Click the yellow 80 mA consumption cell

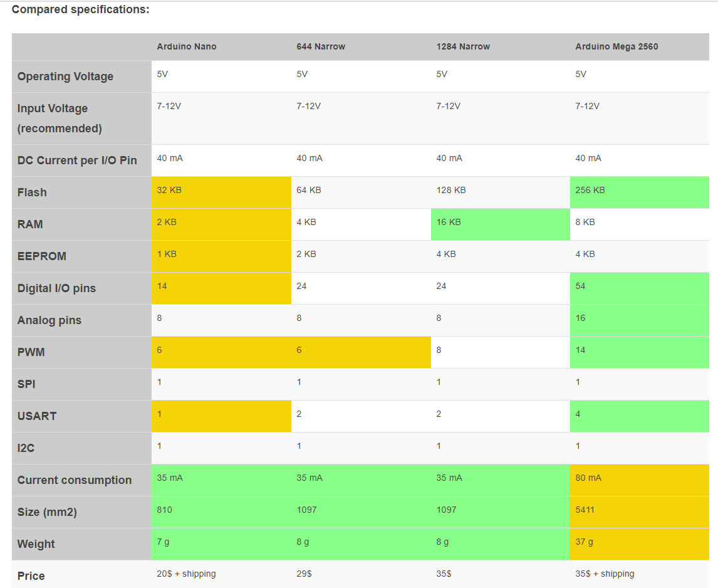pos(639,480)
